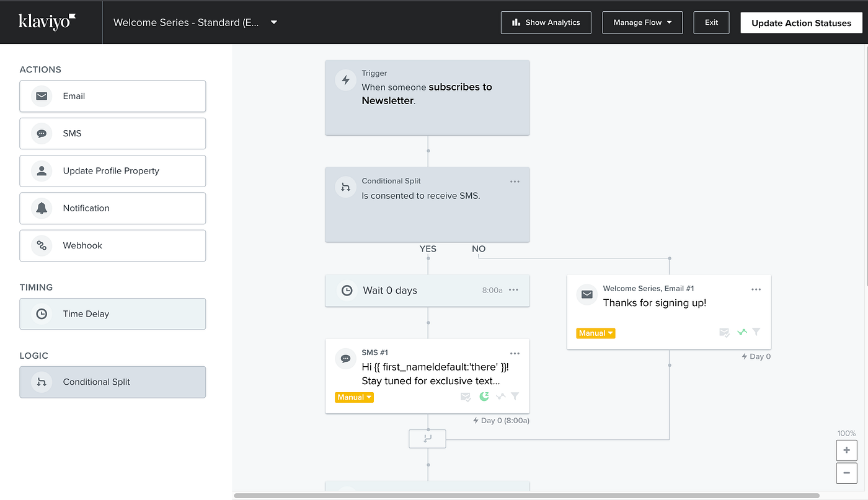Open the Manage Flow dropdown
This screenshot has width=868, height=500.
tap(642, 22)
